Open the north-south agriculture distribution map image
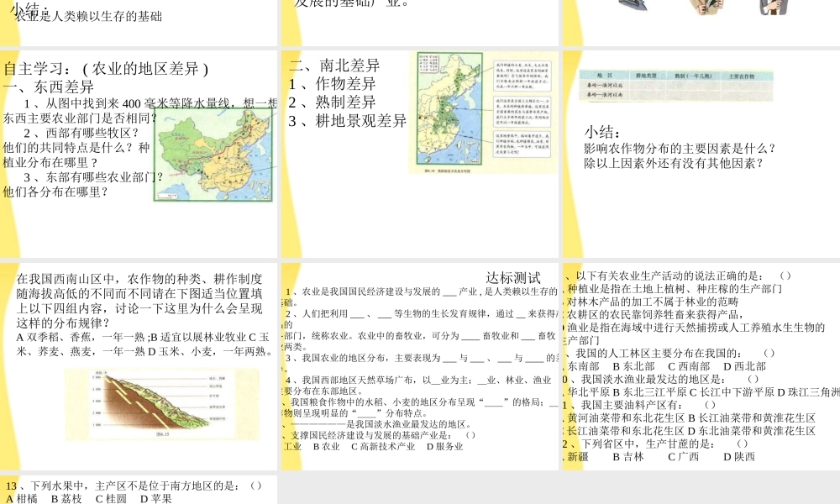Image resolution: width=840 pixels, height=504 pixels. click(x=483, y=113)
